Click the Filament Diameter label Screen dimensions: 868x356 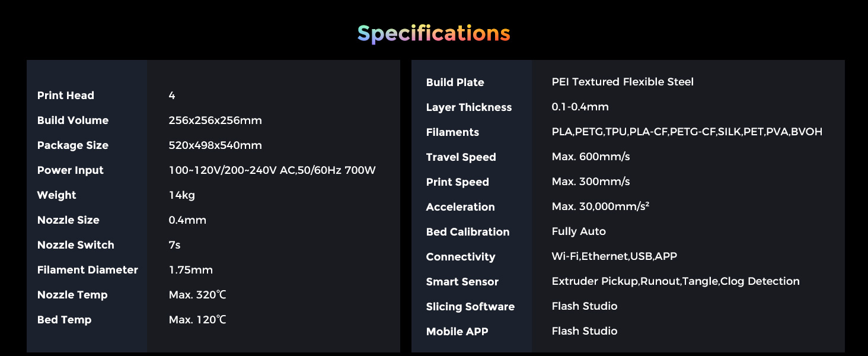coord(88,270)
